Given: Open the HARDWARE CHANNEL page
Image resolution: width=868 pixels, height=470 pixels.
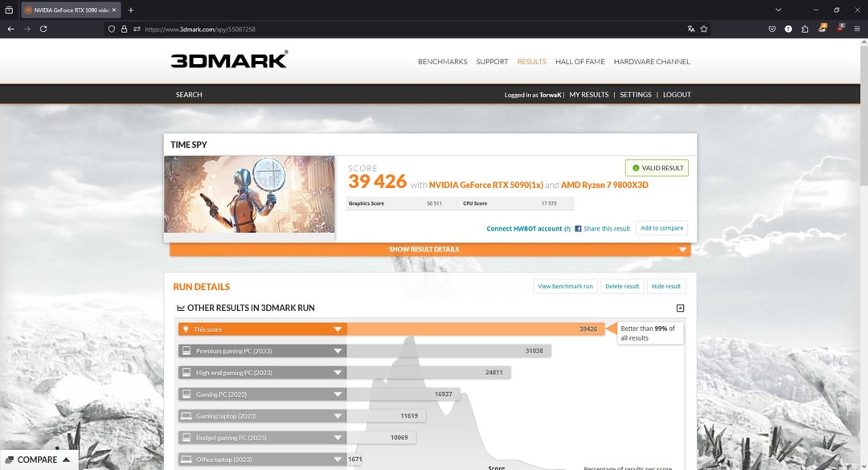Looking at the screenshot, I should pos(652,61).
